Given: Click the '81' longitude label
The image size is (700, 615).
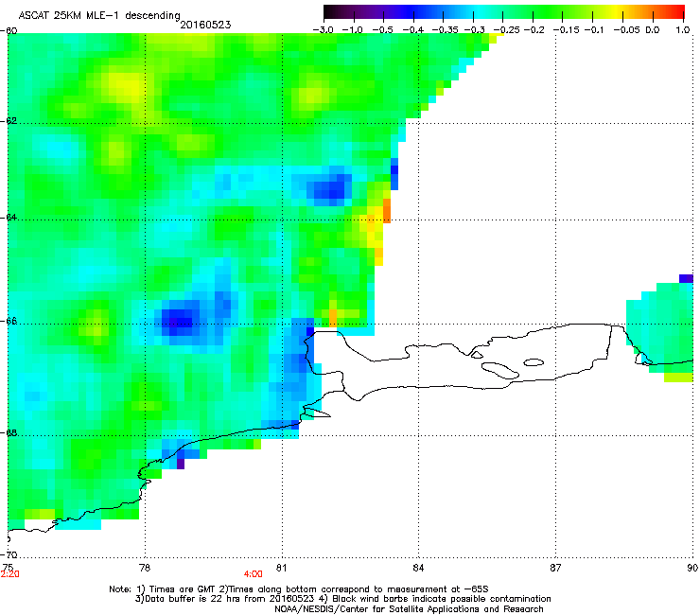Looking at the screenshot, I should tap(281, 568).
